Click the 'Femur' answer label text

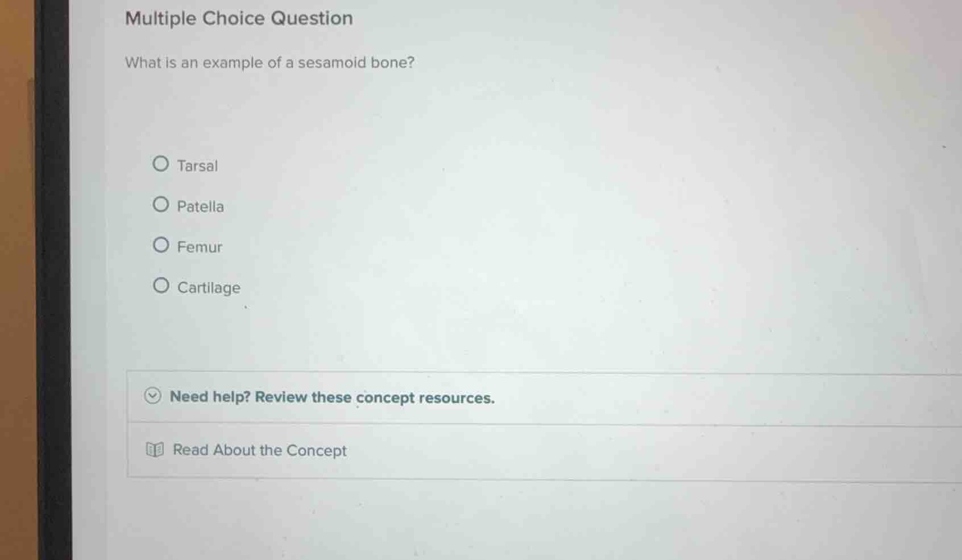tap(200, 247)
